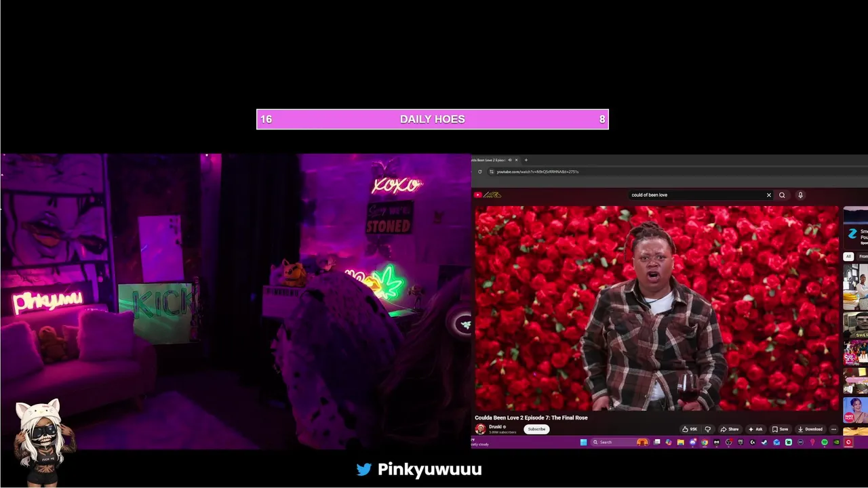Download the video using Download button
868x488 pixels.
coord(810,429)
